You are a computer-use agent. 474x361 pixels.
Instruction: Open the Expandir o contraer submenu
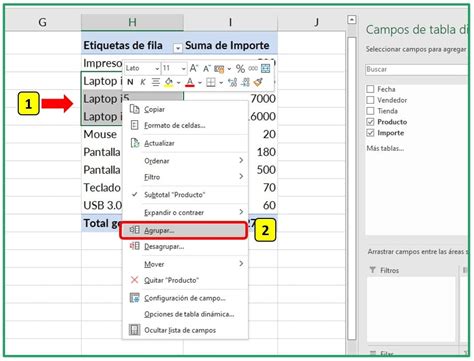(185, 212)
